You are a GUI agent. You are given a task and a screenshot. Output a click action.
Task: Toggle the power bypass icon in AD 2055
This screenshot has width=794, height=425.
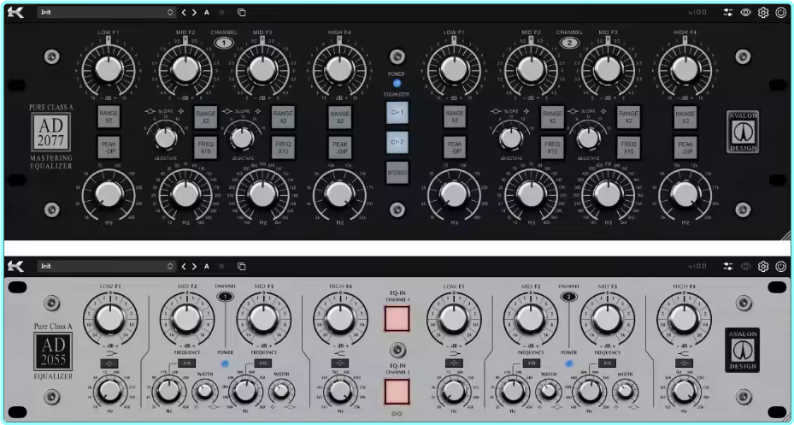coord(781,266)
